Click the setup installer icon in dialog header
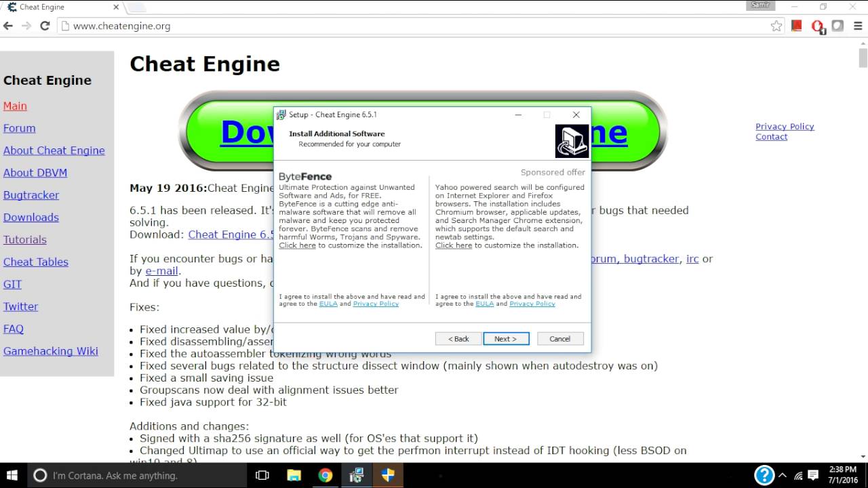Screen dimensions: 868x488 [x=572, y=141]
